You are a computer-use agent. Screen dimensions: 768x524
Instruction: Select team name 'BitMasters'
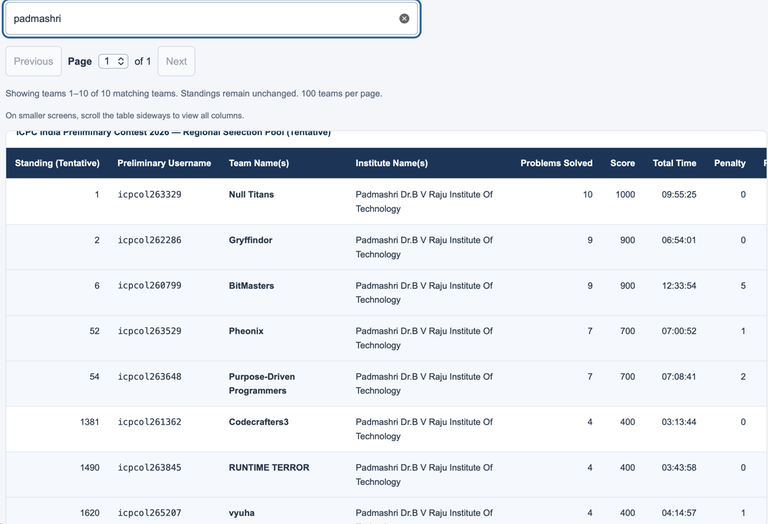pyautogui.click(x=251, y=286)
